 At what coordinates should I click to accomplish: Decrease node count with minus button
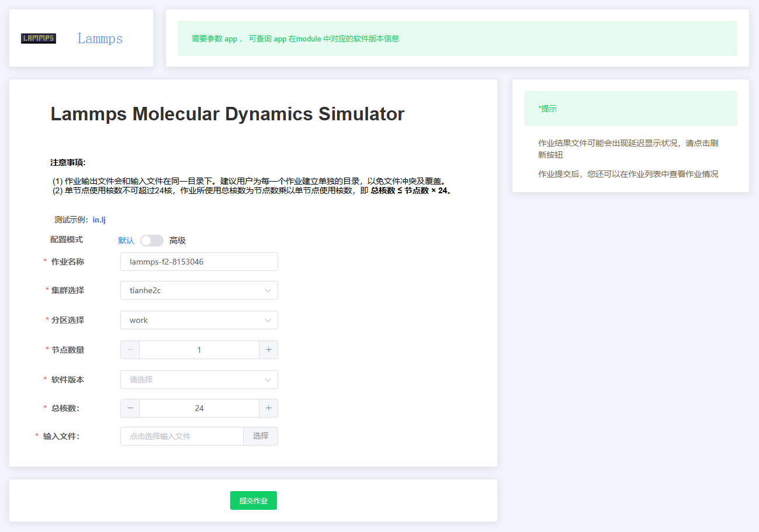pyautogui.click(x=130, y=350)
